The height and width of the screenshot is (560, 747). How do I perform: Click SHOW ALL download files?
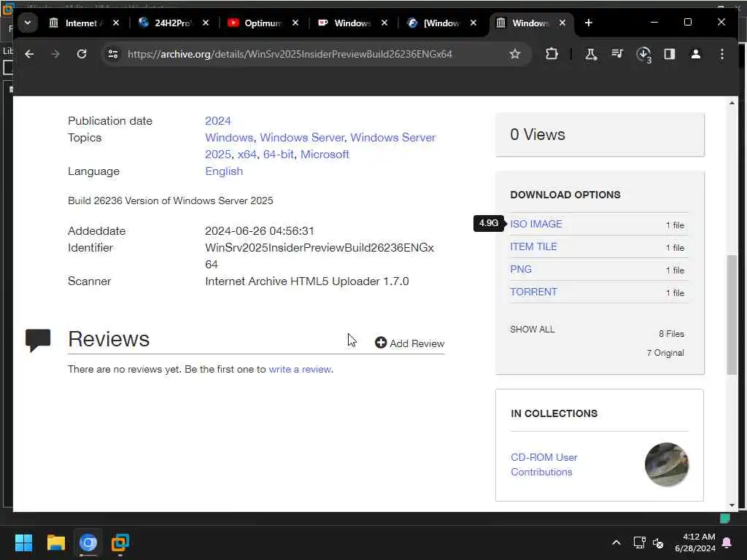(532, 330)
